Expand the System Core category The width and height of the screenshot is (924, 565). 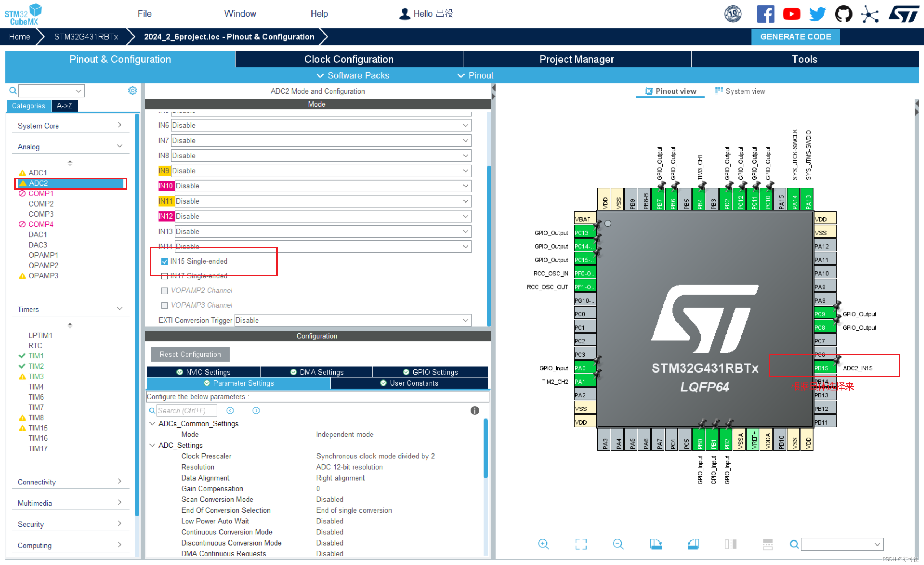pos(70,126)
